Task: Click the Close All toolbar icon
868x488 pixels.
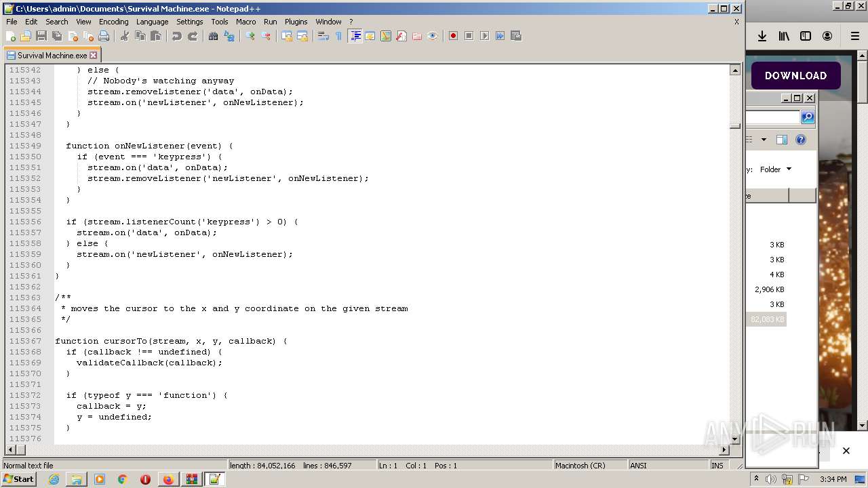Action: [88, 36]
